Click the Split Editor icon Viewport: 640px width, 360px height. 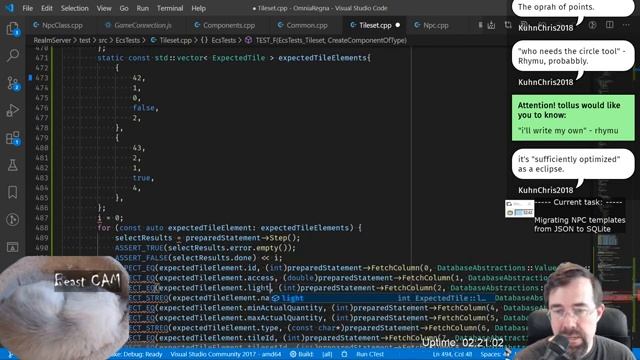(x=609, y=25)
